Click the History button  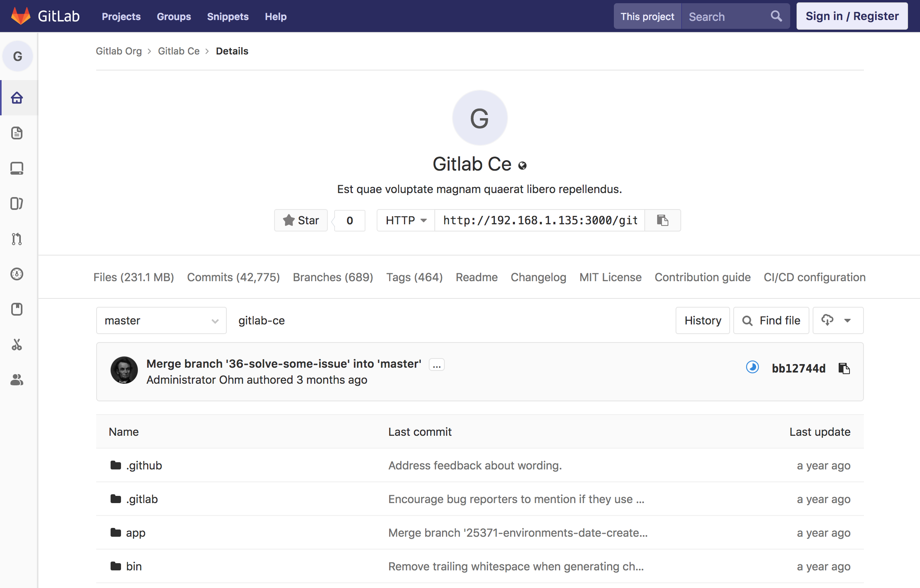coord(702,320)
